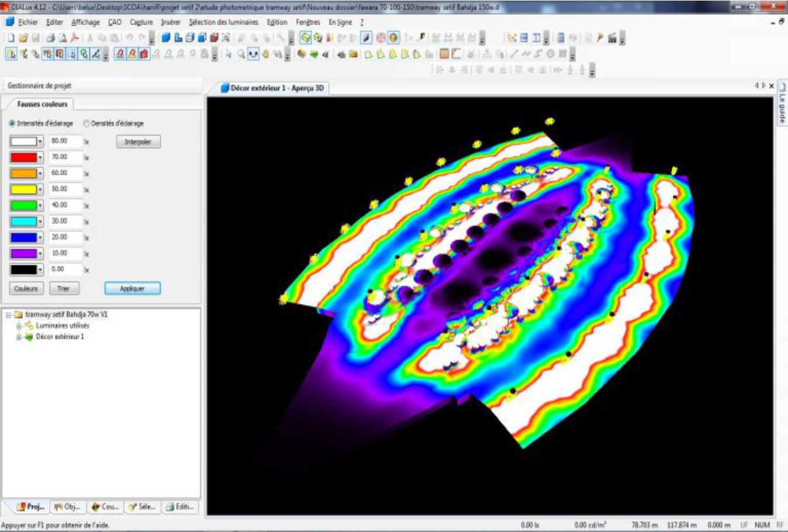Click the Interpoler button
The height and width of the screenshot is (532, 788).
coord(138,142)
